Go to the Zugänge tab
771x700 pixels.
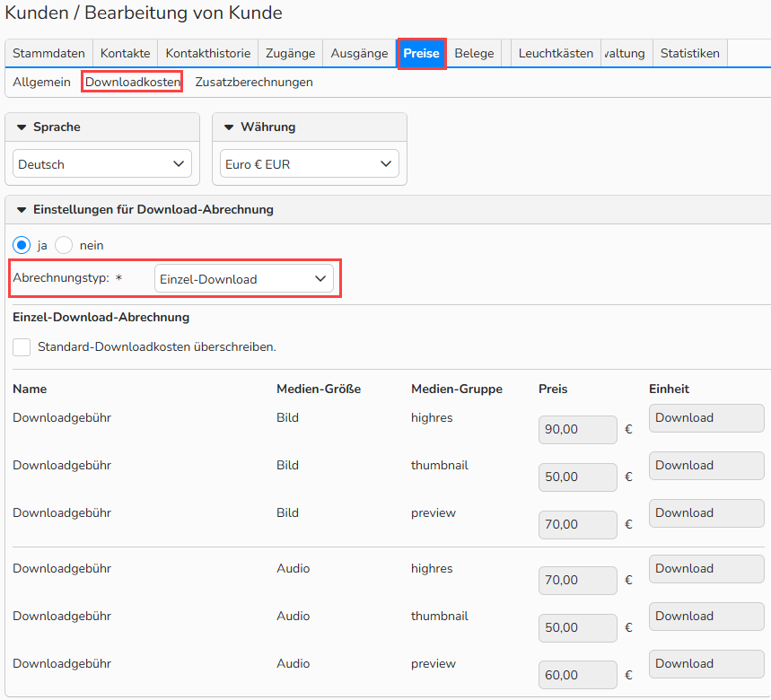(x=290, y=53)
